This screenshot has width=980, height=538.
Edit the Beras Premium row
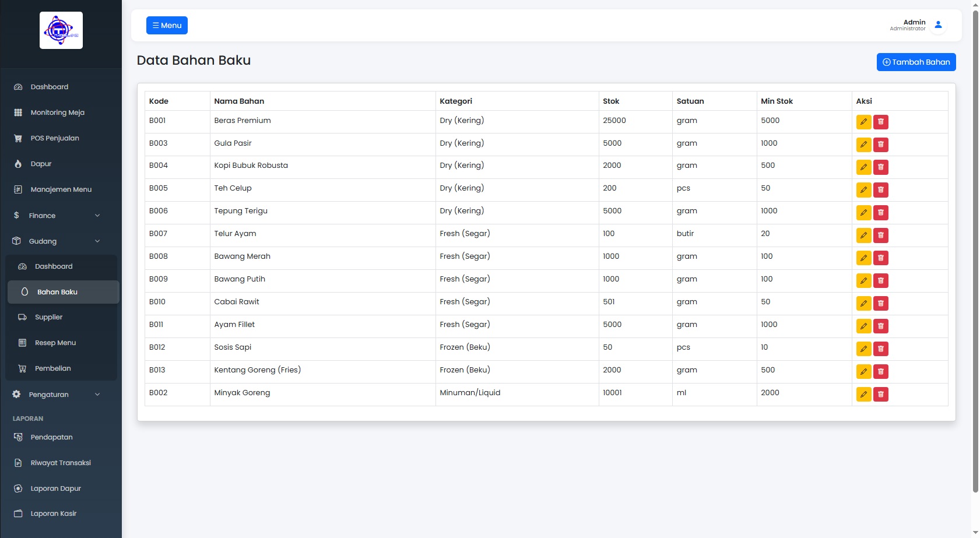point(863,122)
